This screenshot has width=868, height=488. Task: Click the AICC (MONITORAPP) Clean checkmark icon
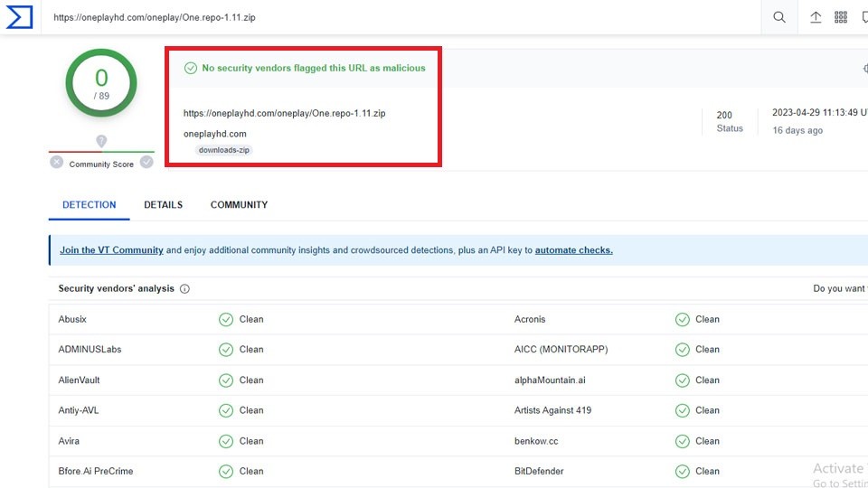(x=683, y=350)
